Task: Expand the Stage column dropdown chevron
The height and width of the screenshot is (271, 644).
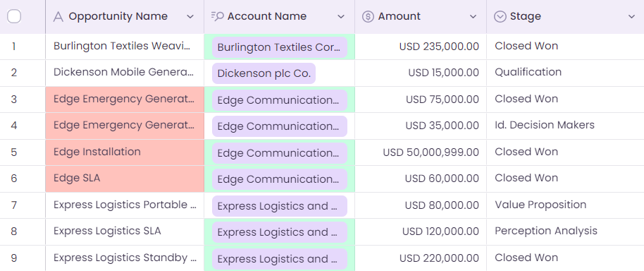Action: [x=632, y=17]
